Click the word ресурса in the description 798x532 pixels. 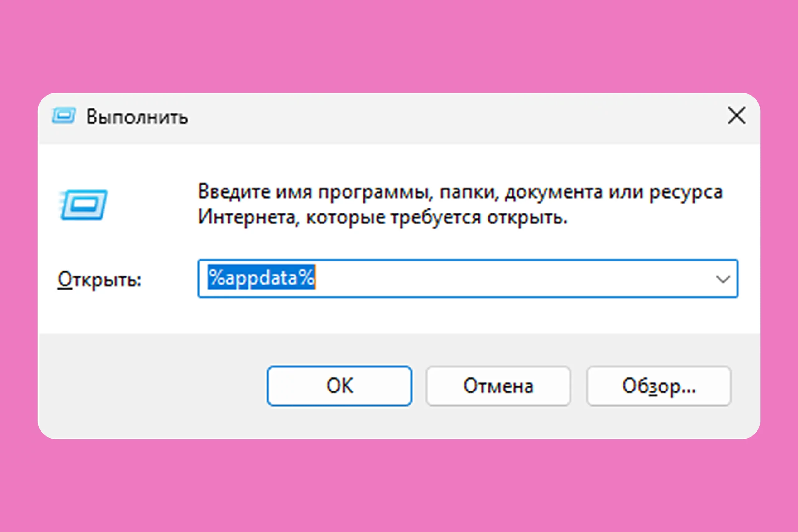[x=686, y=193]
